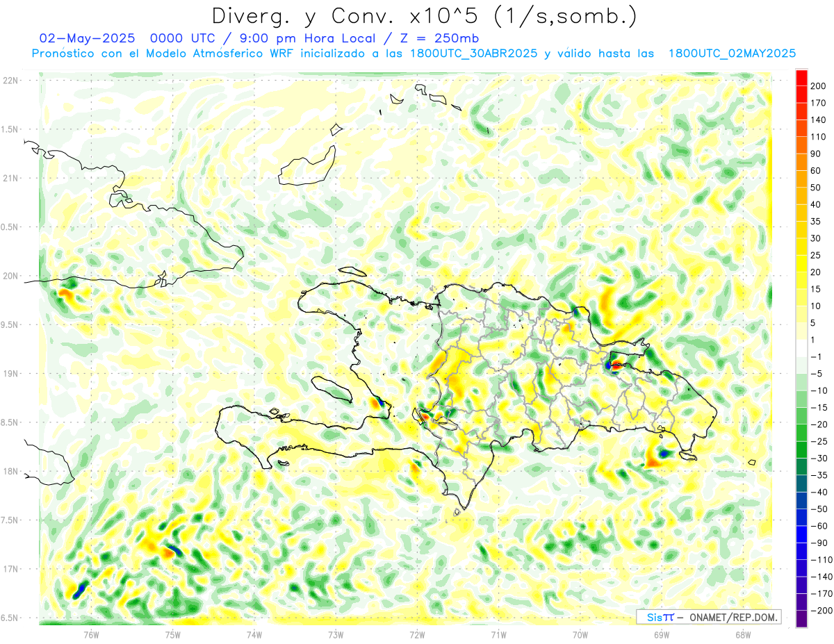Screen dimensions: 834x644
Task: Select the valid-until time '1800UTC_02MAY2025'
Action: [732, 53]
